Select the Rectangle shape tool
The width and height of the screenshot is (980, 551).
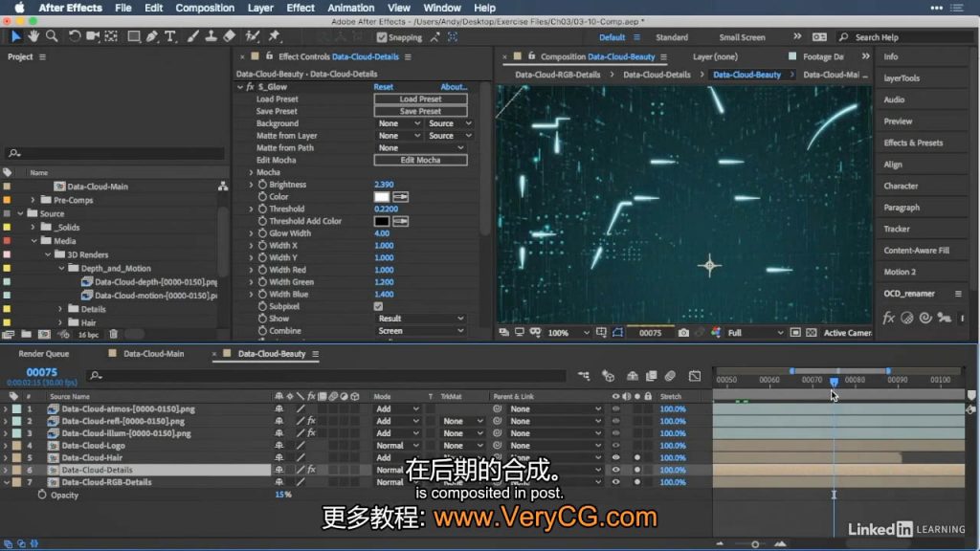[133, 36]
